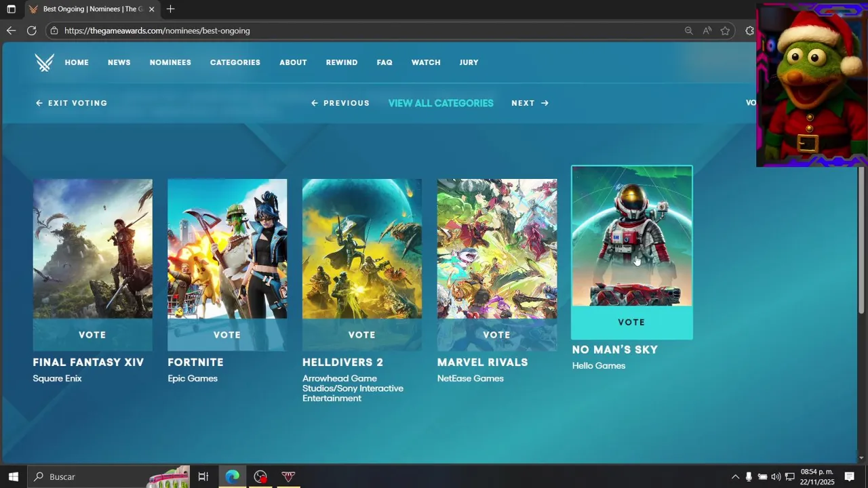Activate the Read aloud icon

(x=707, y=30)
